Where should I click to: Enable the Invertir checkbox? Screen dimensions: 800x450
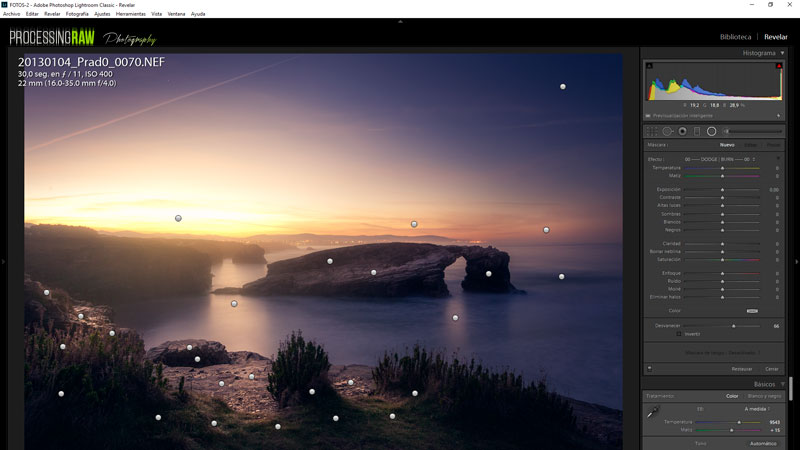(x=679, y=334)
